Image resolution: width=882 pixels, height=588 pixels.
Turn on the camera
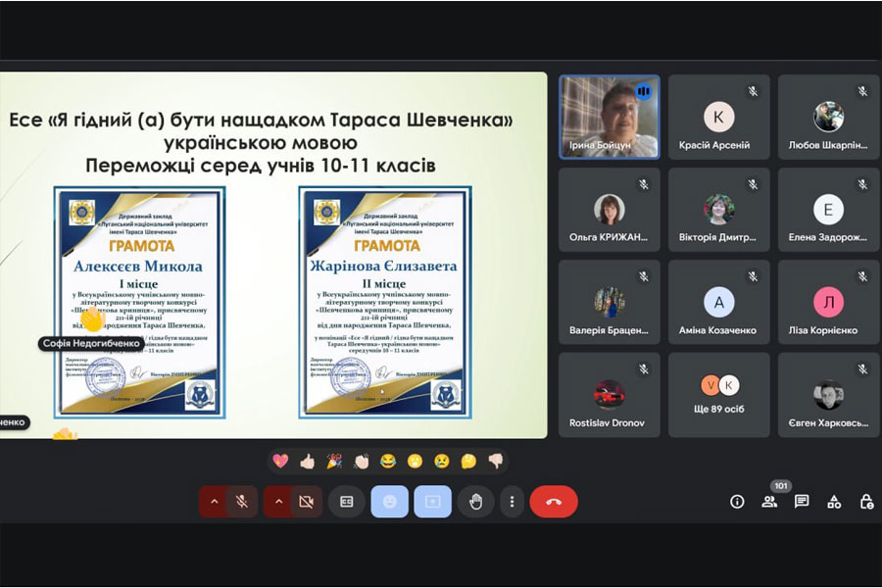click(306, 502)
